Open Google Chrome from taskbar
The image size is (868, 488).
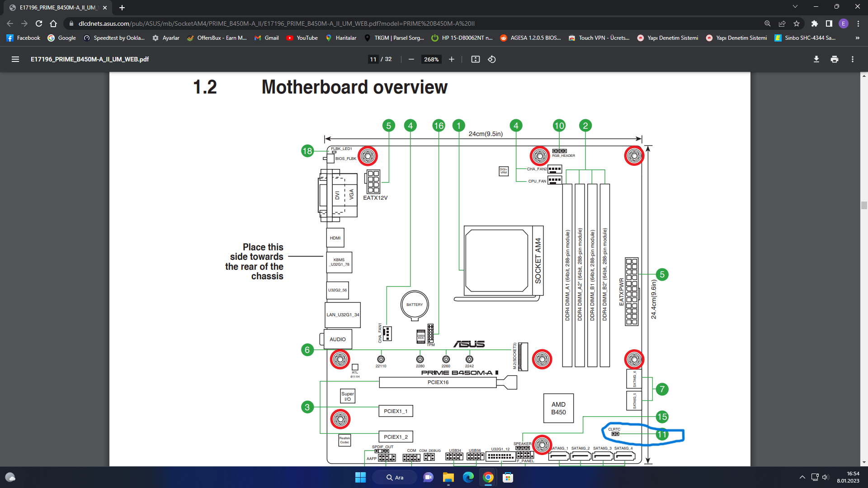click(488, 477)
